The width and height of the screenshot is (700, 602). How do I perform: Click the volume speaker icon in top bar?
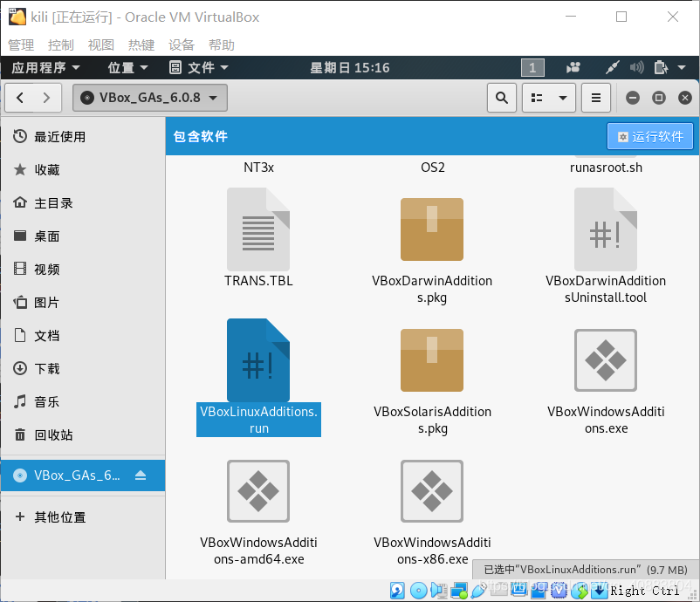(636, 68)
